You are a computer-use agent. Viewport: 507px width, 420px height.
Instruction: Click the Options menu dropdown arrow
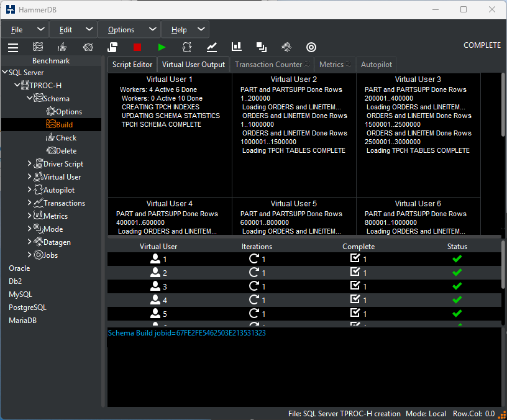click(x=153, y=29)
